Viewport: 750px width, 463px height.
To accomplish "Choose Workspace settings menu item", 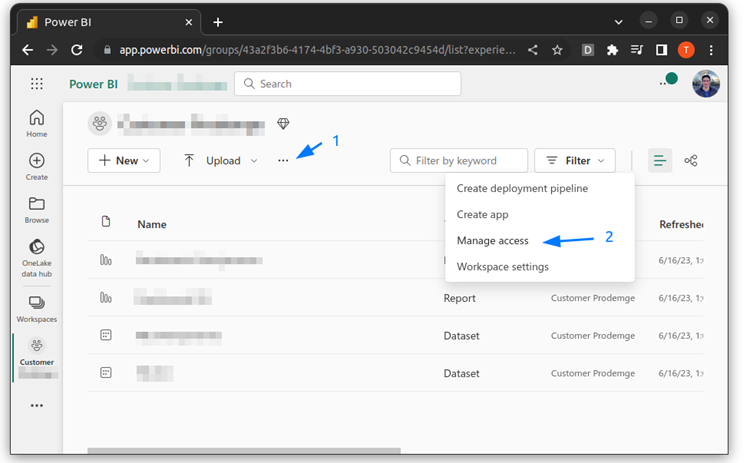I will [503, 267].
